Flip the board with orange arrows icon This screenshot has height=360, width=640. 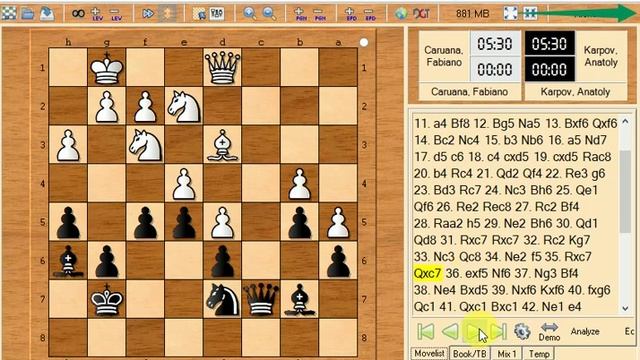tap(168, 14)
